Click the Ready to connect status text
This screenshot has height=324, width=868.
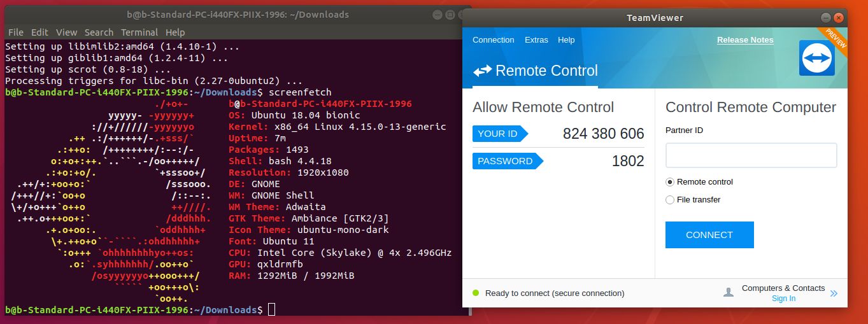coord(555,293)
